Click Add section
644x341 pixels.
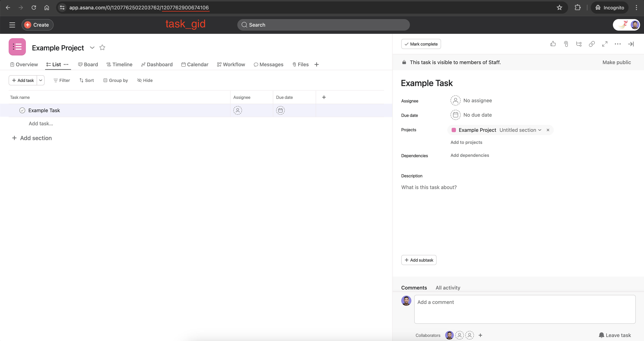point(32,138)
